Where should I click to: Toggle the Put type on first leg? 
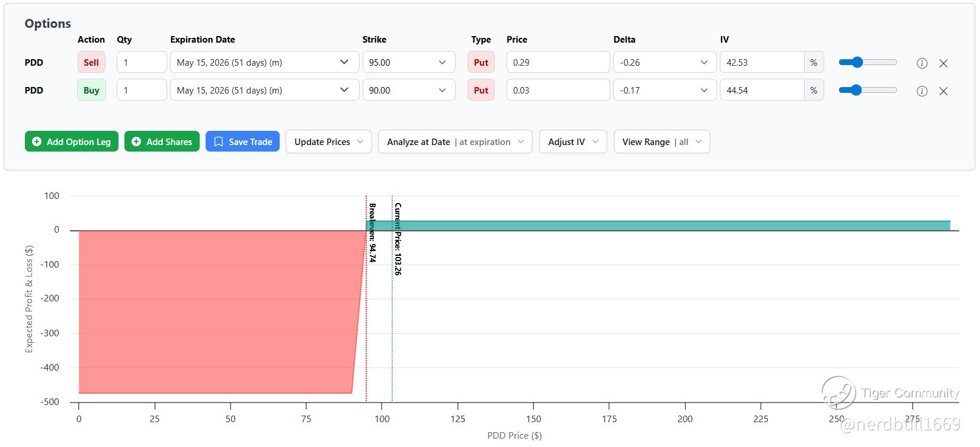[481, 63]
